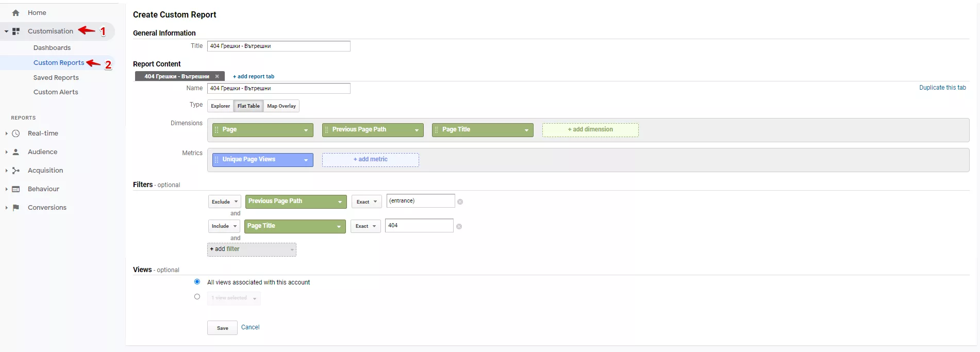Go to Home in sidebar
Viewport: 980px width, 352px height.
[37, 13]
